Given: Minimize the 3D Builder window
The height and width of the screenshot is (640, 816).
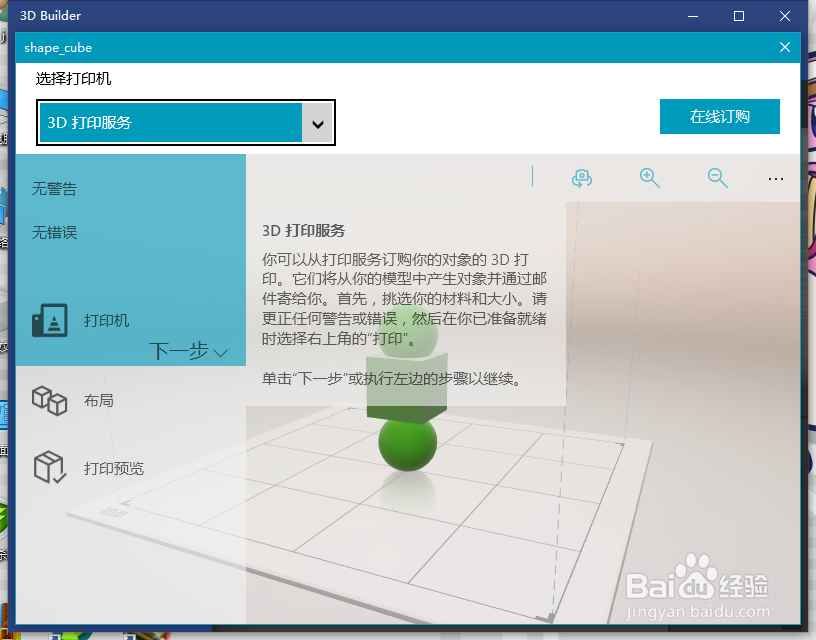Looking at the screenshot, I should click(693, 16).
